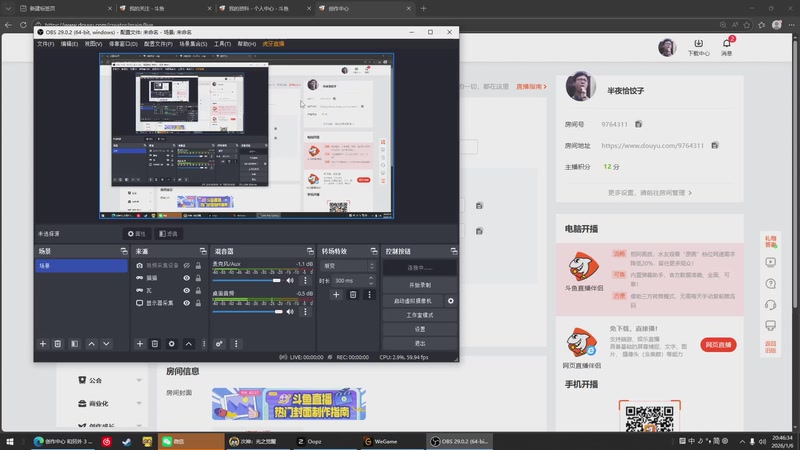
Task: Open transition three-dot options menu
Action: pyautogui.click(x=369, y=294)
